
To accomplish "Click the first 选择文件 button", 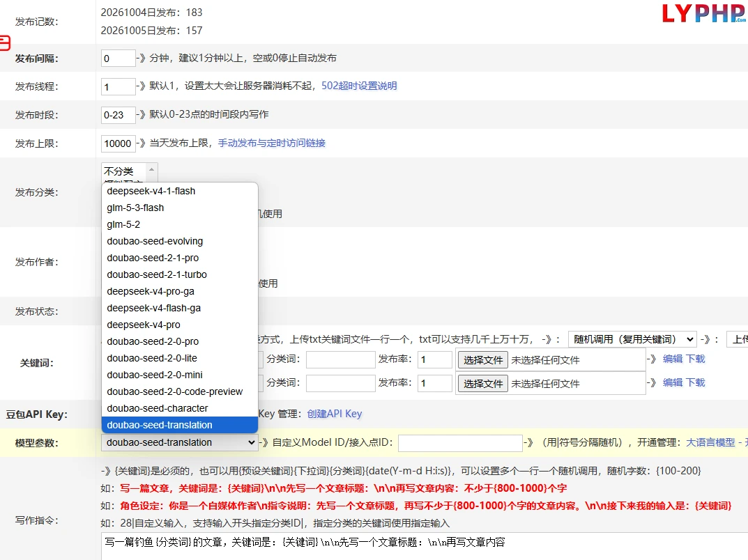I will [x=483, y=360].
